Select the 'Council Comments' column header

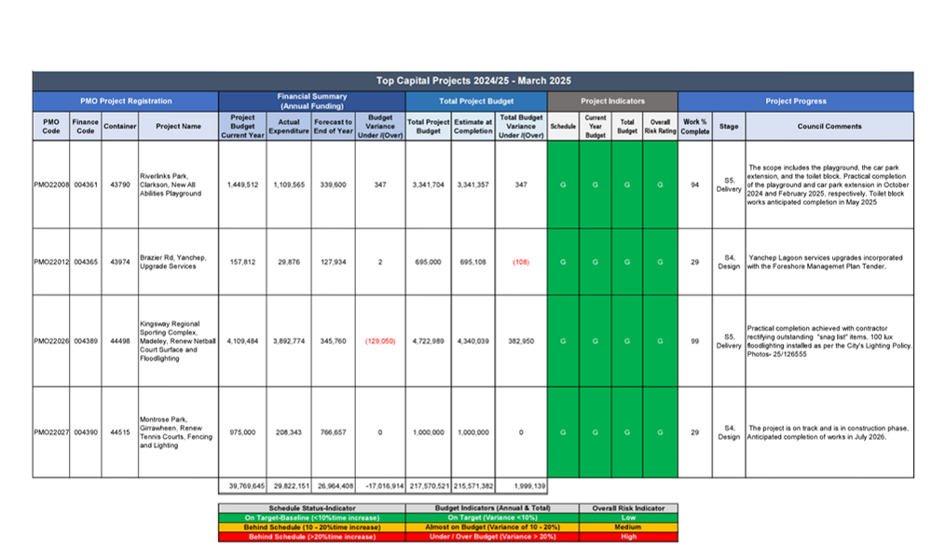pyautogui.click(x=829, y=127)
